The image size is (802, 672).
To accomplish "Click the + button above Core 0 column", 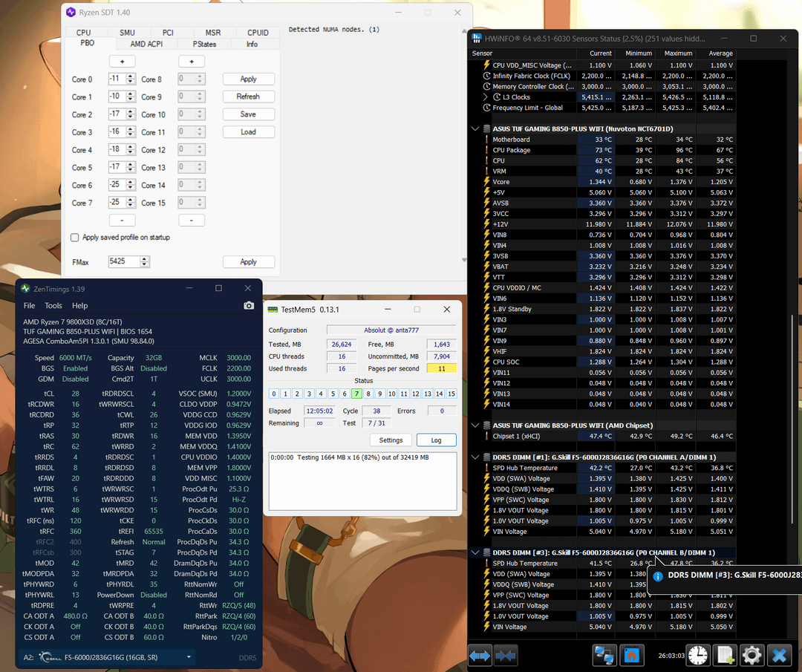I will point(123,62).
